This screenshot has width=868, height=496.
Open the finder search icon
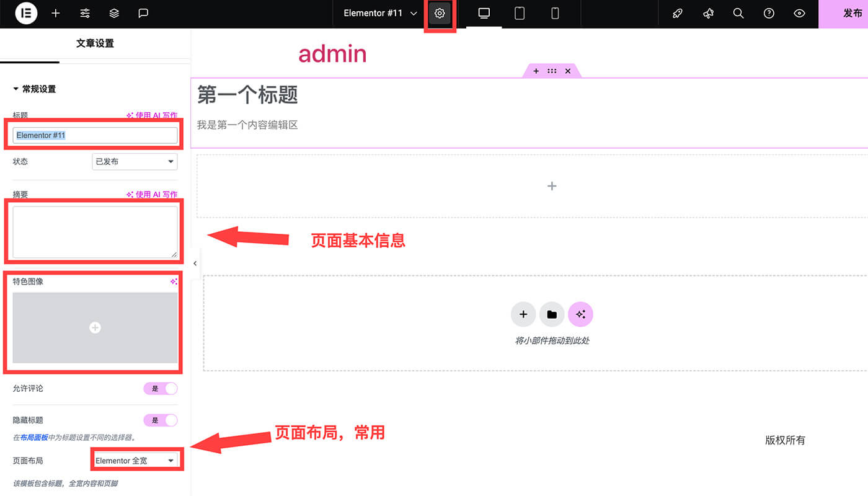738,13
